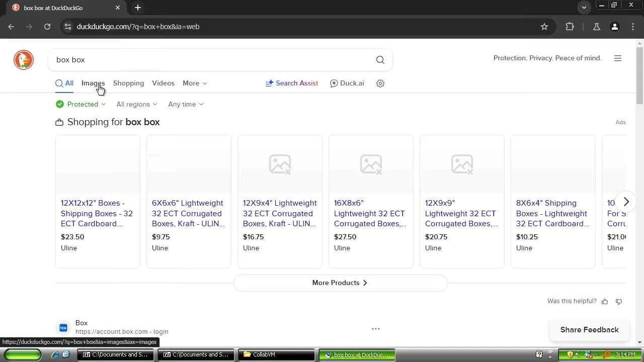Click the scrollbar down arrow
This screenshot has width=644, height=362.
[x=639, y=342]
